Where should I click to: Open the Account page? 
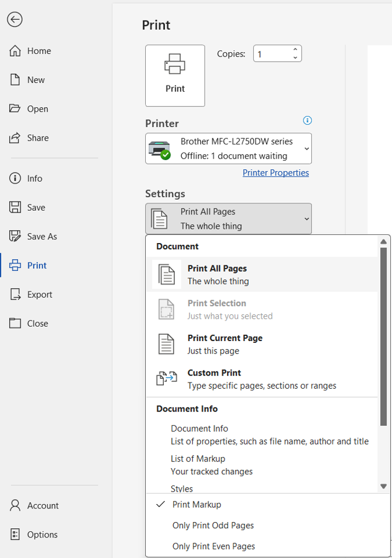[x=43, y=505]
